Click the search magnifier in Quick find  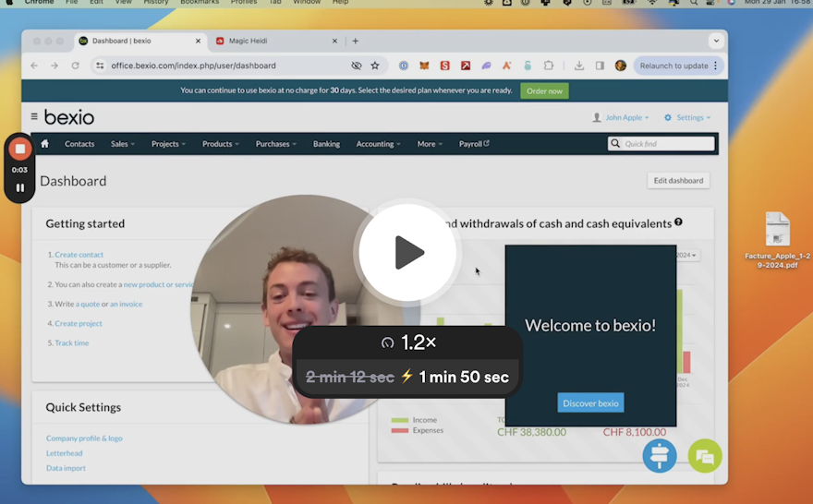point(615,143)
